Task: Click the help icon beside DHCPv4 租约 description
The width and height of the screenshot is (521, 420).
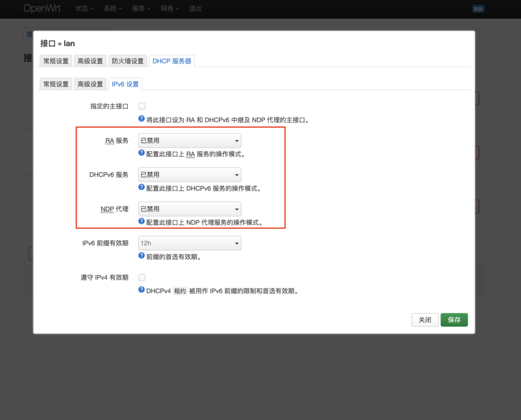Action: [141, 290]
